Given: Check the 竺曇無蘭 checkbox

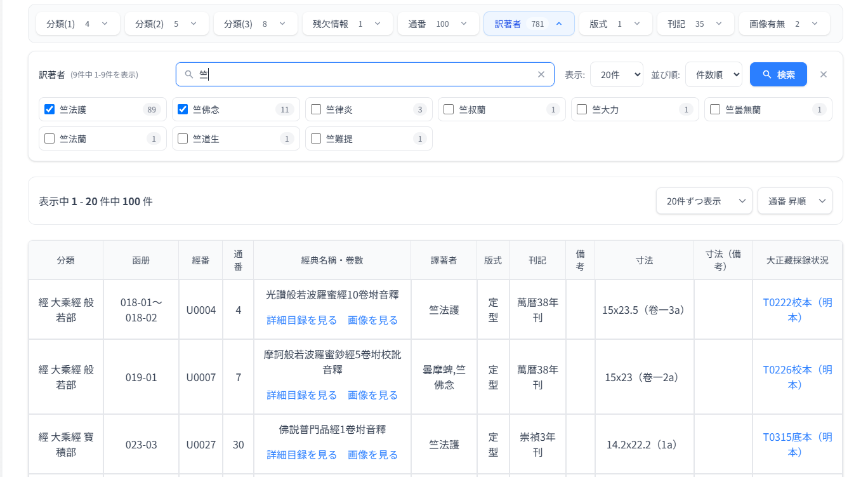Looking at the screenshot, I should [715, 109].
